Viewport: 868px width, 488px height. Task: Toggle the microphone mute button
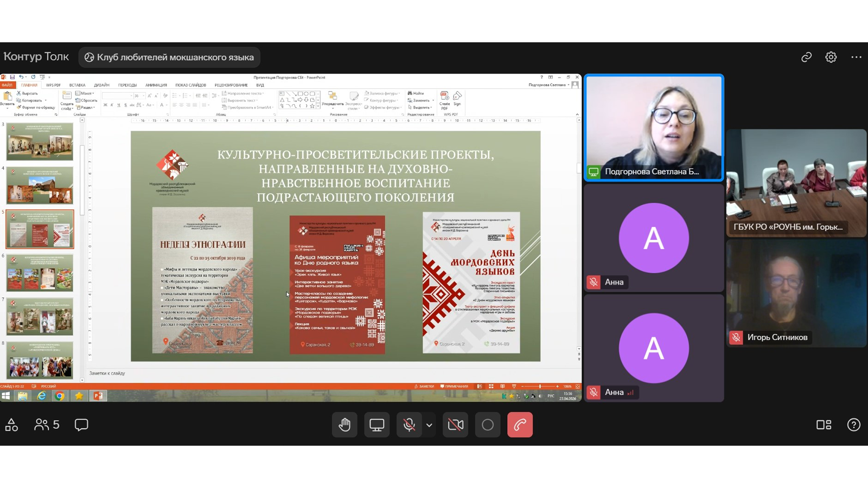(x=409, y=425)
